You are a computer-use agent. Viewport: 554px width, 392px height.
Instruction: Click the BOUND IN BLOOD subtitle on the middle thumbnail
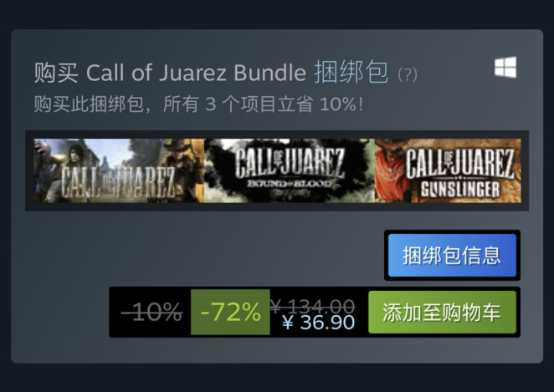[x=290, y=184]
